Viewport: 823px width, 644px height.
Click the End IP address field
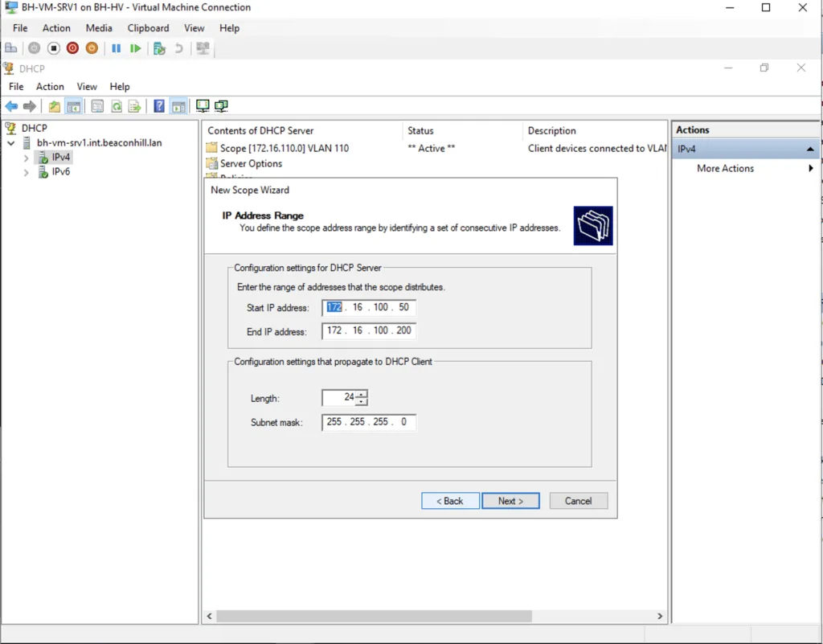(x=368, y=330)
